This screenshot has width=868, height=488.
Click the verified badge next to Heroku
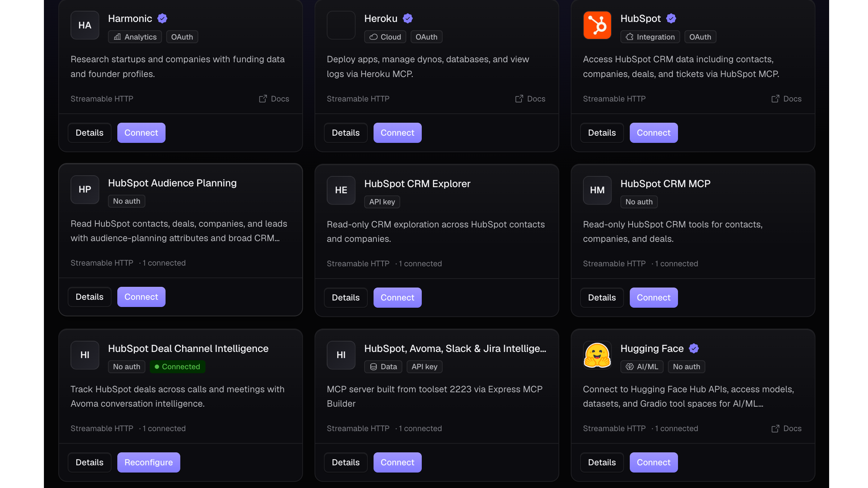(x=408, y=18)
